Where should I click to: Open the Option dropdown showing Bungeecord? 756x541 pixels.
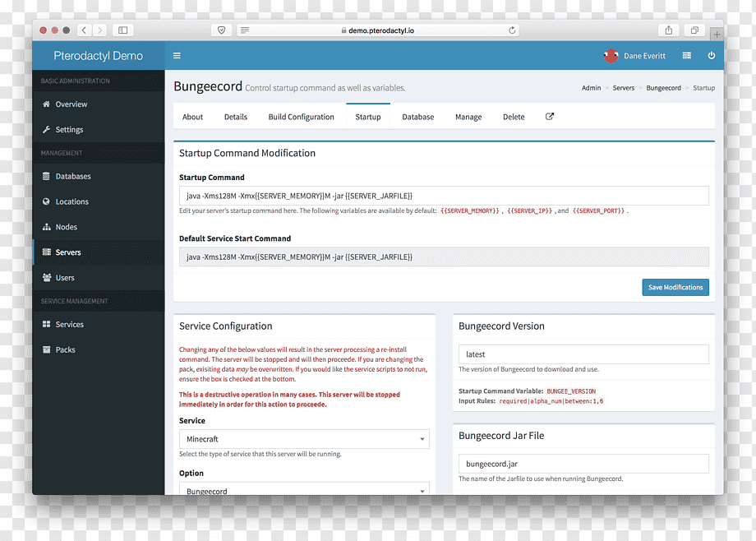point(304,490)
